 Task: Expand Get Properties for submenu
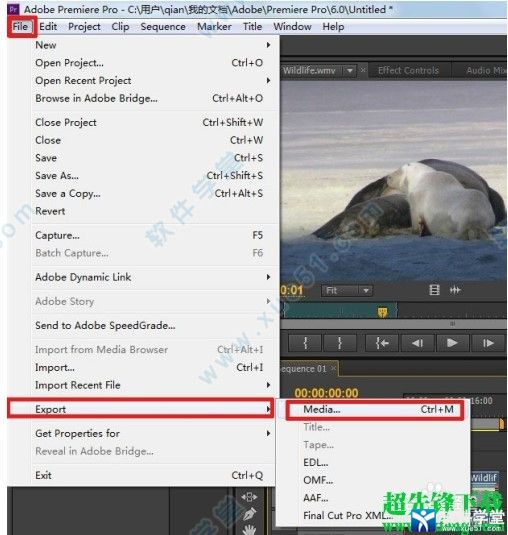click(153, 433)
